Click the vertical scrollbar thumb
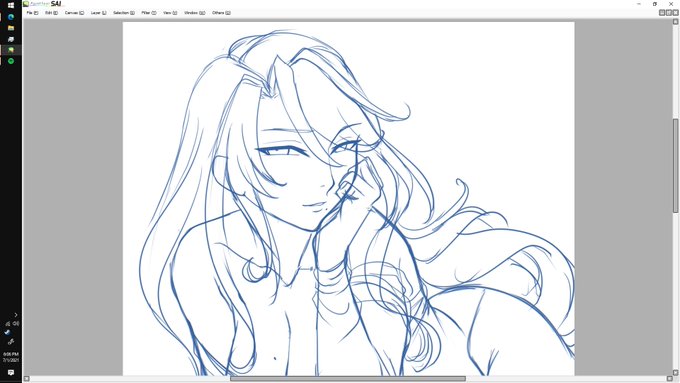The height and width of the screenshot is (383, 680). 675,166
